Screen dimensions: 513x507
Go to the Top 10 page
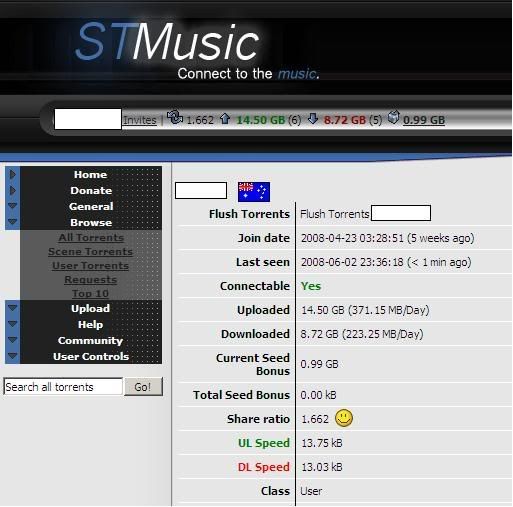point(90,293)
